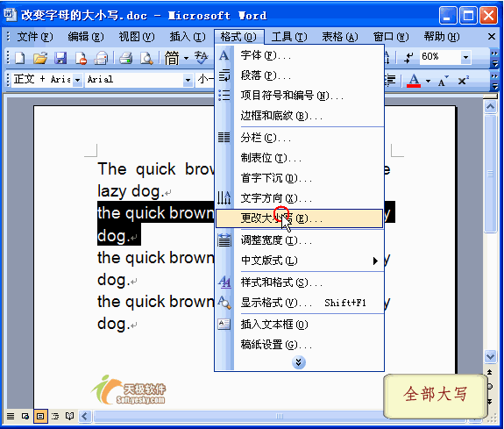Open the 窗口(W) menu
This screenshot has width=504, height=429.
coord(391,37)
